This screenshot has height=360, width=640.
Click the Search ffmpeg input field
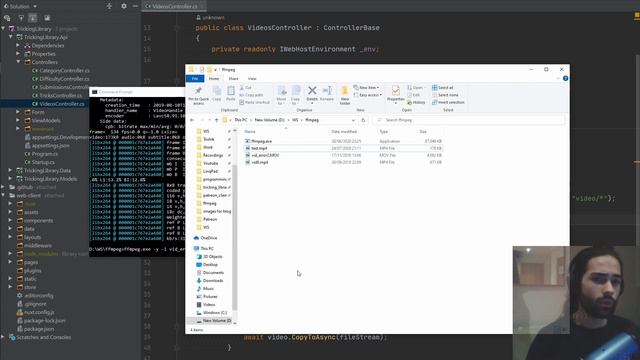click(x=469, y=120)
